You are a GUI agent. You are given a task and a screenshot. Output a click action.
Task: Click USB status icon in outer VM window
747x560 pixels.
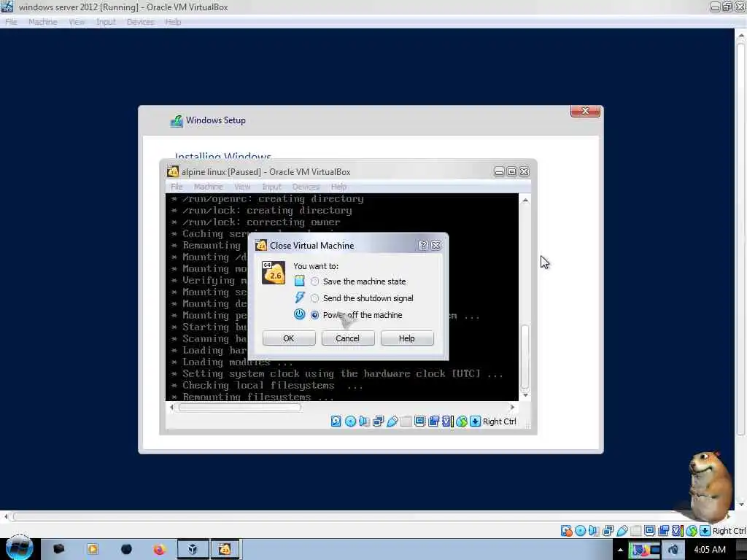tap(622, 531)
